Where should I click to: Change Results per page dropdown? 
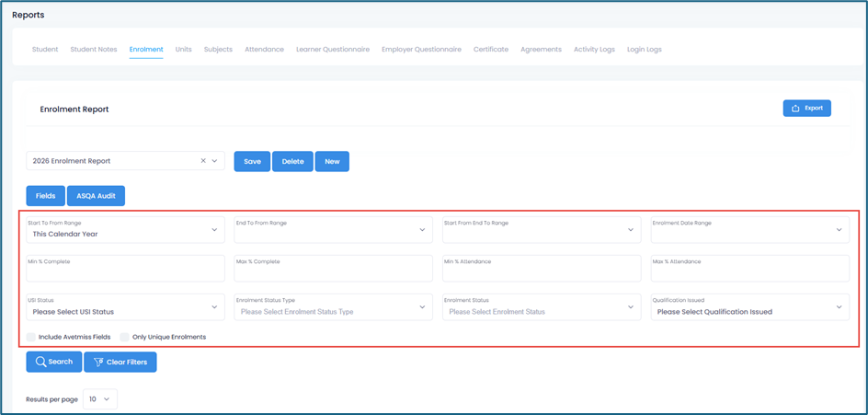point(100,399)
